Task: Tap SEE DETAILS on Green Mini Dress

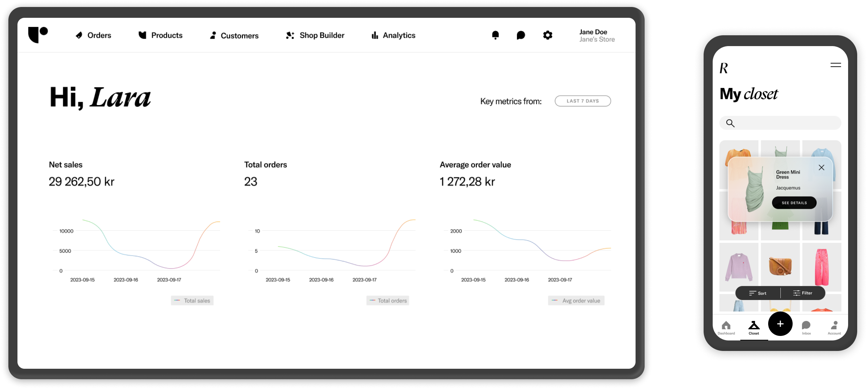Action: pyautogui.click(x=794, y=203)
